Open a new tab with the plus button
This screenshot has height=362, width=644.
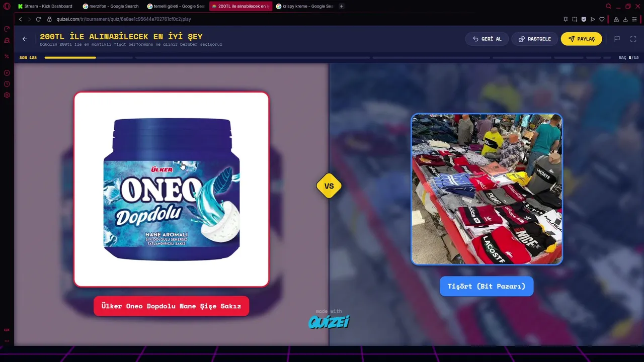pyautogui.click(x=342, y=7)
